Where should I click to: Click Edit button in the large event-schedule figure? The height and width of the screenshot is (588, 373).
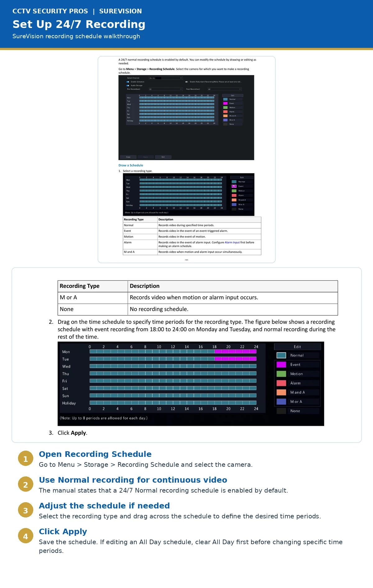[297, 347]
